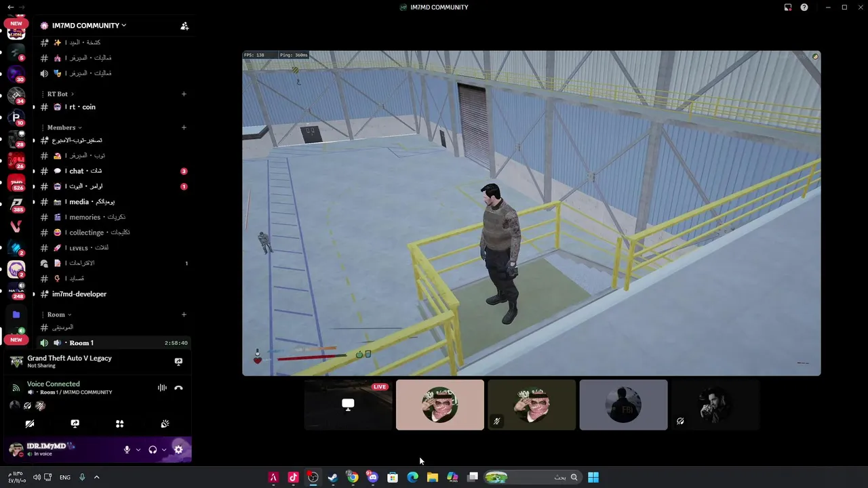
Task: Open the server folder icon in sidebar
Action: [x=16, y=314]
